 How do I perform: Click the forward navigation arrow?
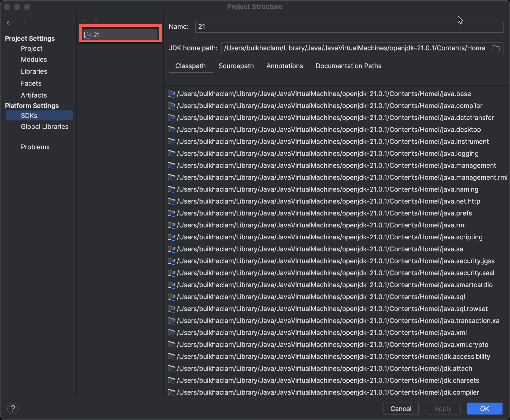point(23,23)
